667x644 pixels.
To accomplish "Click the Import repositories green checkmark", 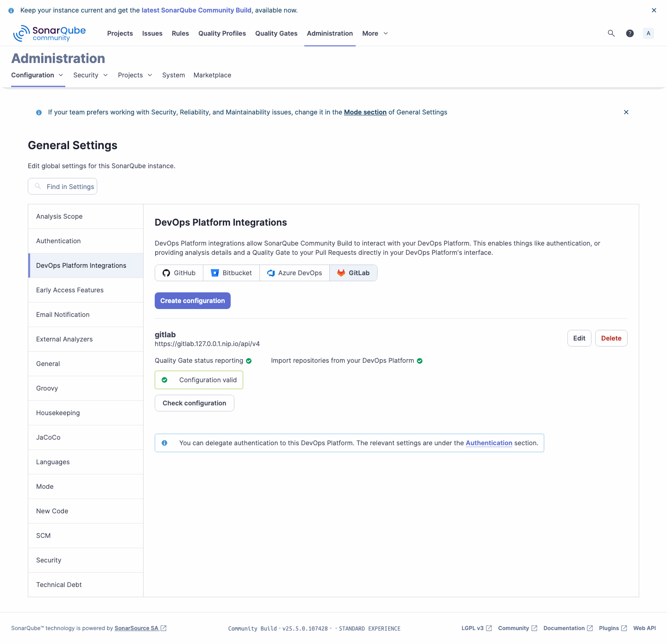I will [420, 361].
